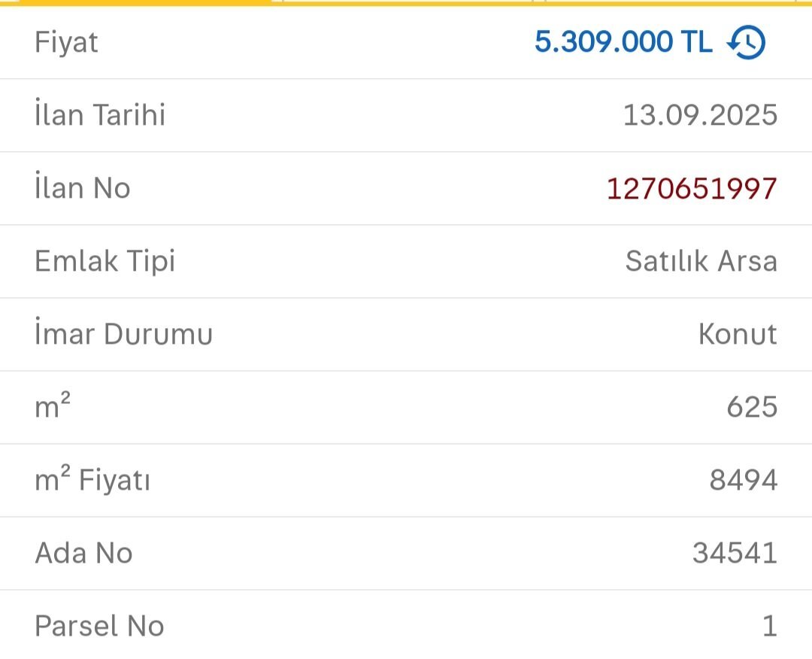812x659 pixels.
Task: Click the blue price value 5.309.000 TL
Action: (624, 42)
